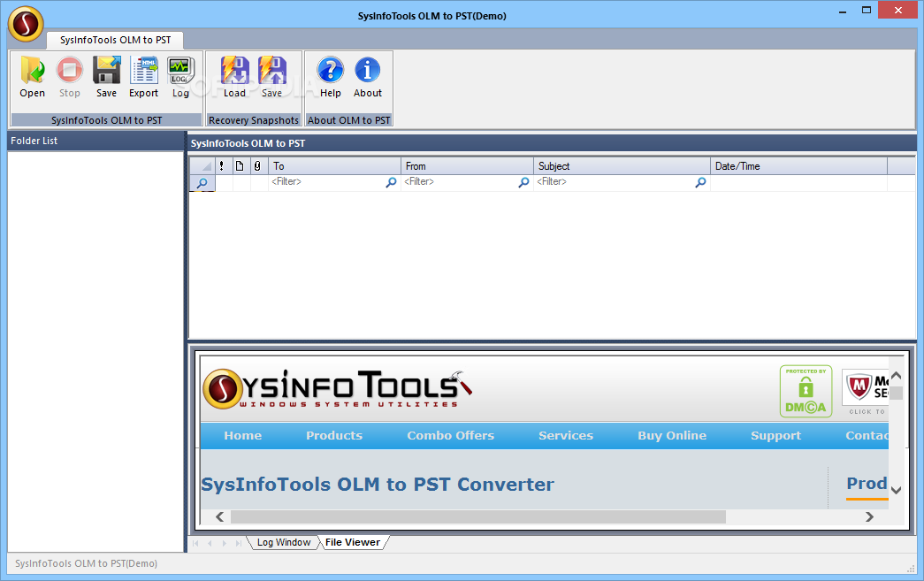Click the To column header
This screenshot has width=924, height=581.
click(335, 166)
